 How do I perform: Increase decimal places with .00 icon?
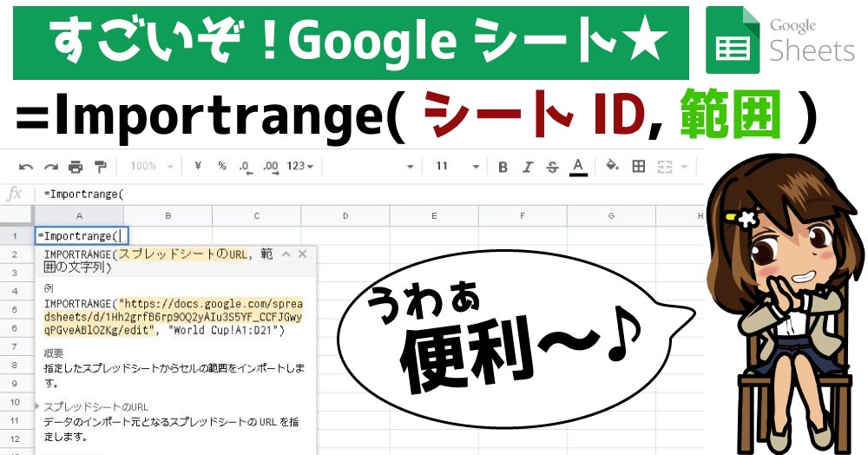pos(271,167)
